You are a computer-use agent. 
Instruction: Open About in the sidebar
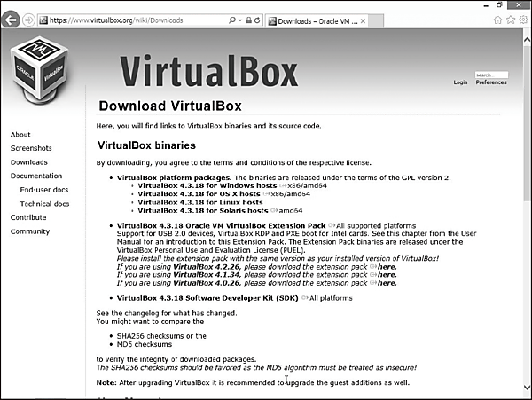pos(20,134)
